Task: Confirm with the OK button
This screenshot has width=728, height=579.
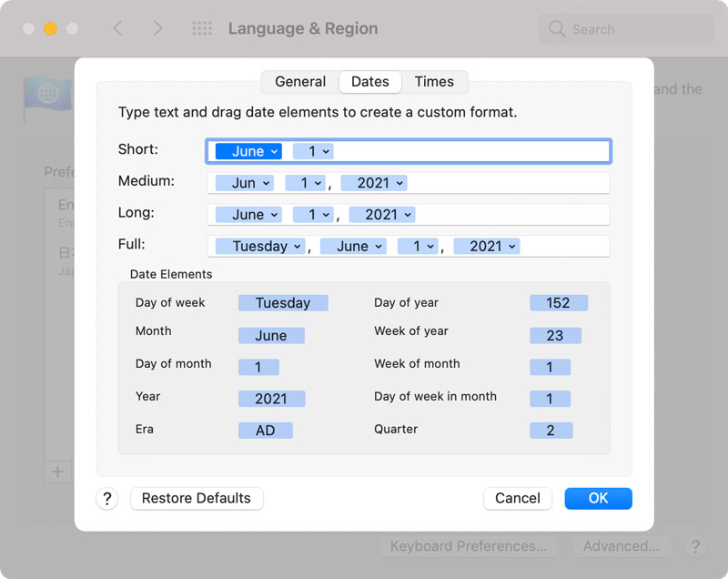Action: click(598, 498)
